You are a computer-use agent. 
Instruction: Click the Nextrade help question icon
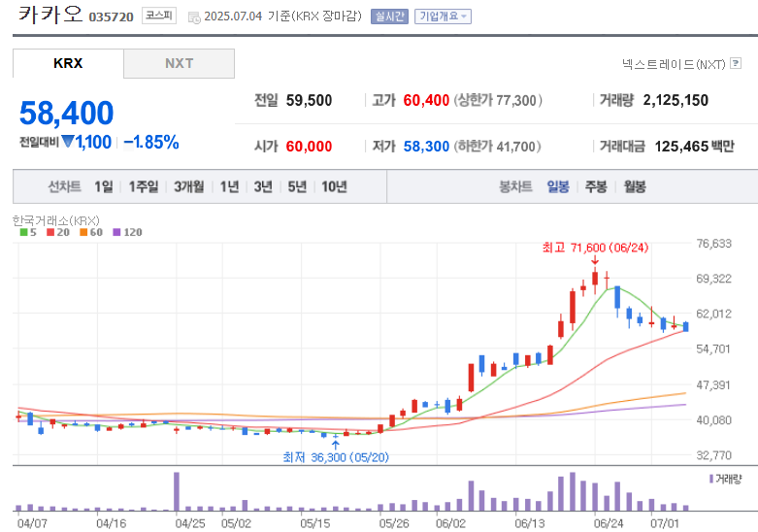(x=736, y=63)
